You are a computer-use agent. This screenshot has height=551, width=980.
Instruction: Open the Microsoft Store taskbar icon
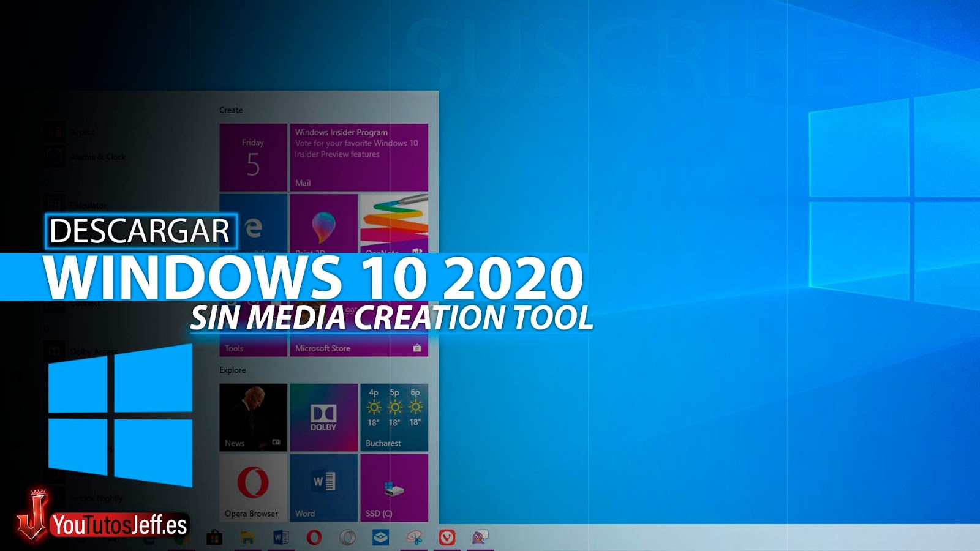tap(214, 538)
